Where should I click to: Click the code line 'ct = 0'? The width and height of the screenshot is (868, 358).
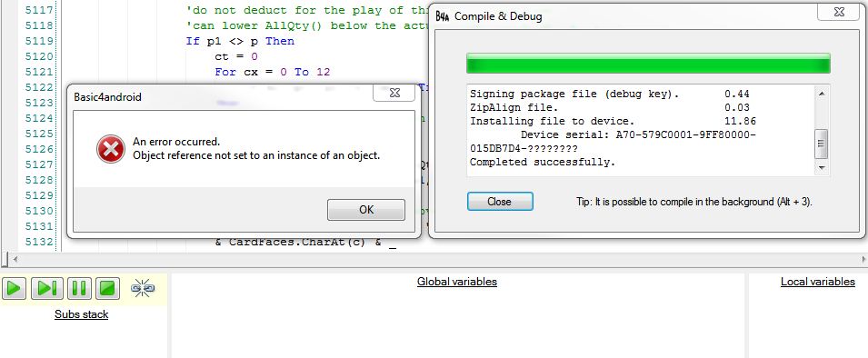pyautogui.click(x=236, y=56)
